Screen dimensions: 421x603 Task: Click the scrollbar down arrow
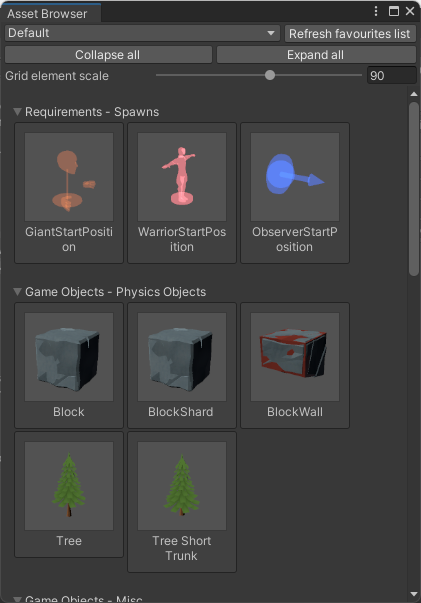coord(414,594)
